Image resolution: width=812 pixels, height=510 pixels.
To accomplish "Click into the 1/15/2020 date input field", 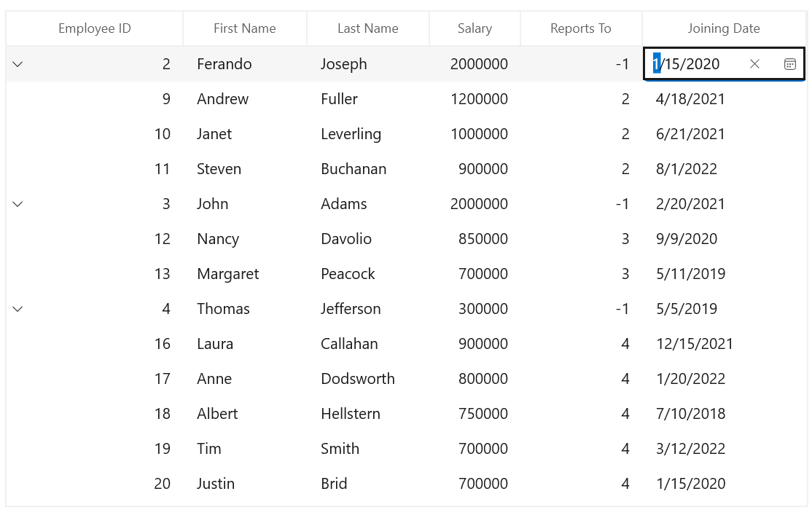I will coord(692,64).
